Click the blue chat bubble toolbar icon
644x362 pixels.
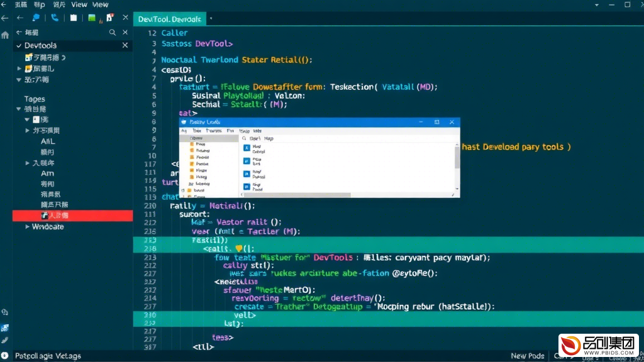(36, 18)
